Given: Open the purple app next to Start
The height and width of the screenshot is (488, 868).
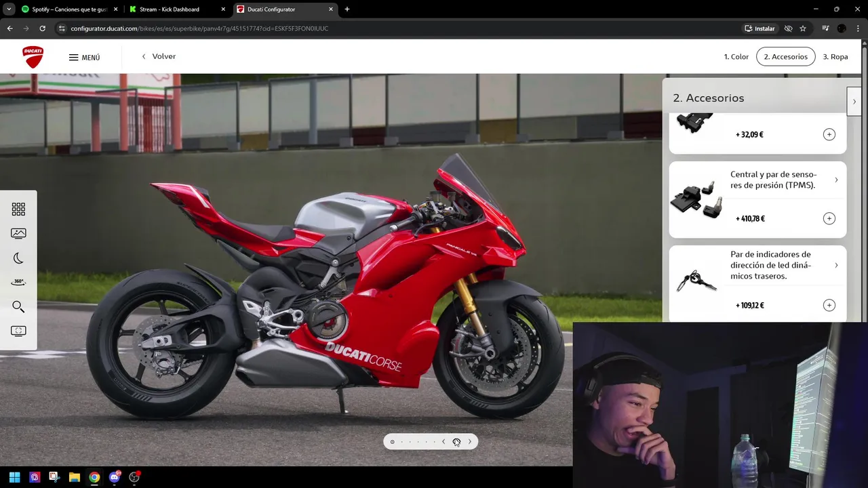Looking at the screenshot, I should [x=35, y=477].
